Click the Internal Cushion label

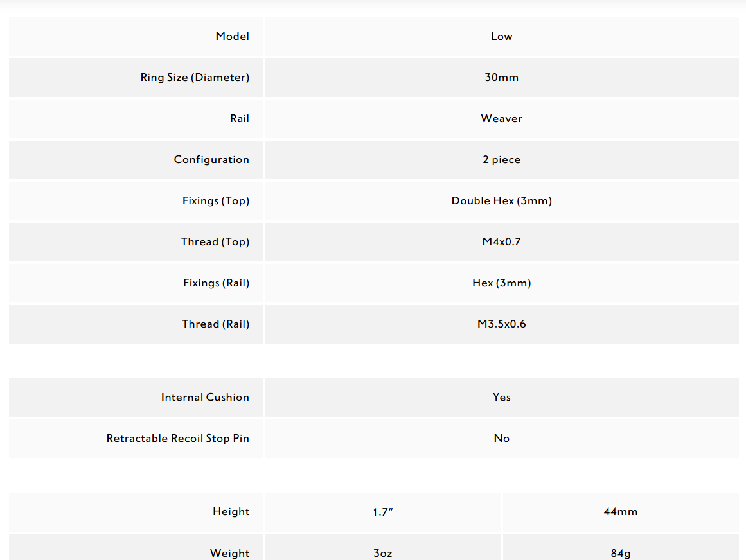pyautogui.click(x=205, y=398)
